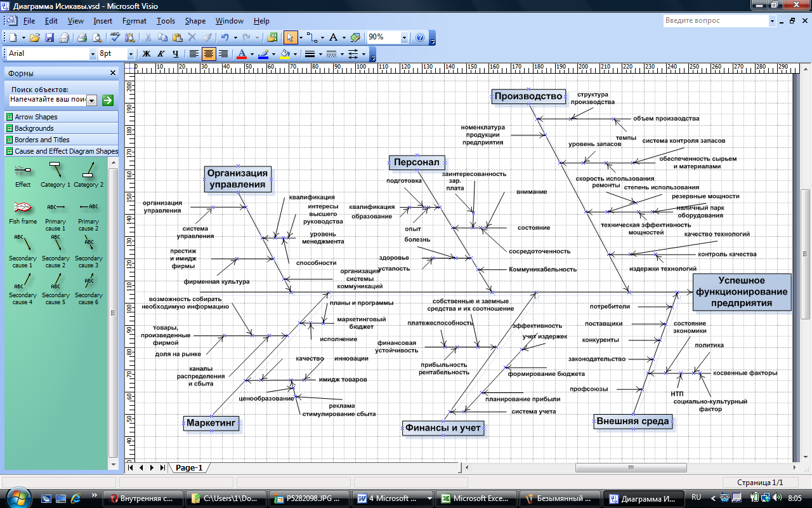Image resolution: width=812 pixels, height=508 pixels.
Task: Click the Undo arrow icon
Action: tap(225, 37)
